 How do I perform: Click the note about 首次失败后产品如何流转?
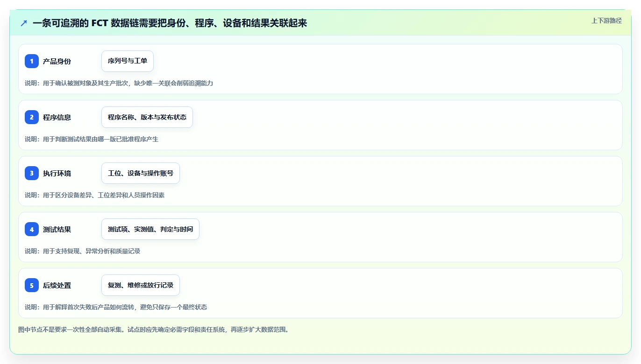(116, 307)
